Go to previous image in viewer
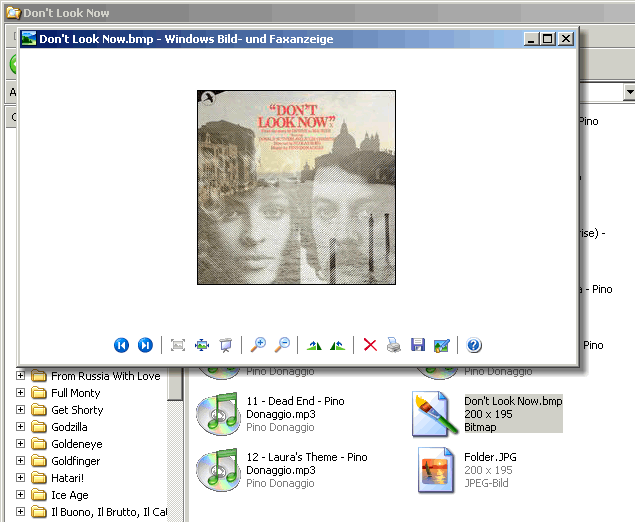This screenshot has height=522, width=635. click(121, 345)
